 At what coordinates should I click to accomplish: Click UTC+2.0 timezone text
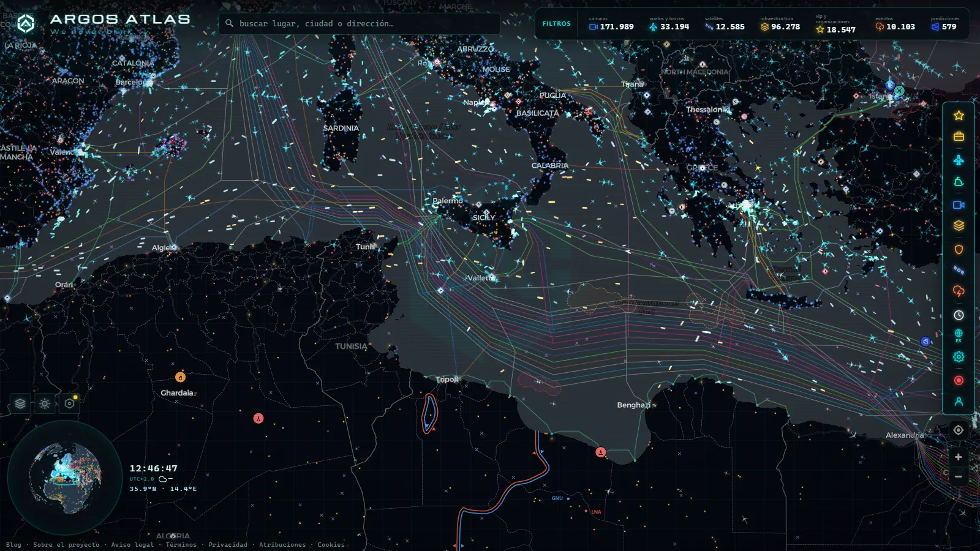tap(141, 479)
